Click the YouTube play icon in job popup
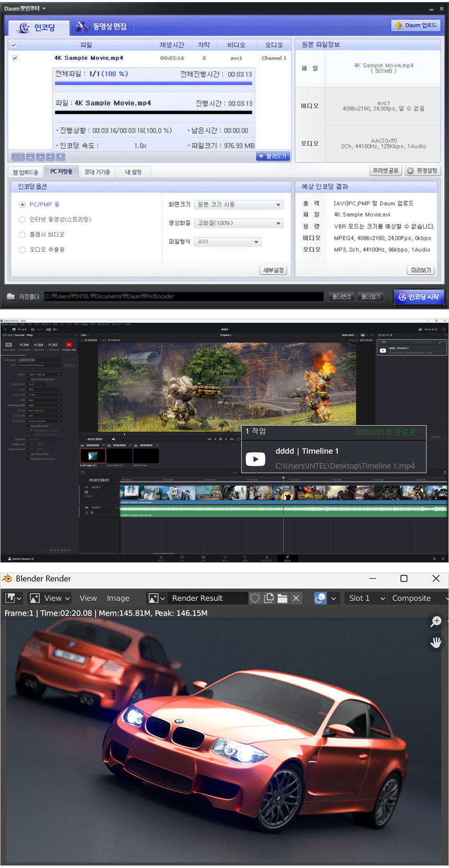Screen dimensions: 449x868 (255, 459)
